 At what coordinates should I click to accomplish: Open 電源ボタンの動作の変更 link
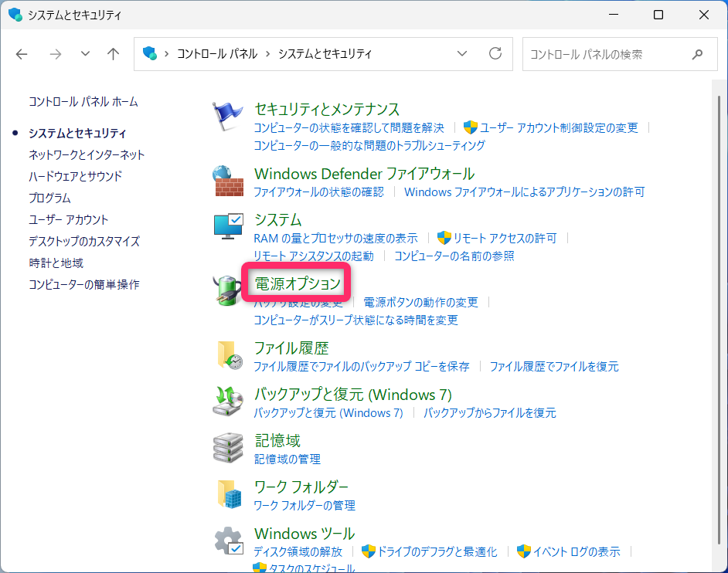point(420,302)
